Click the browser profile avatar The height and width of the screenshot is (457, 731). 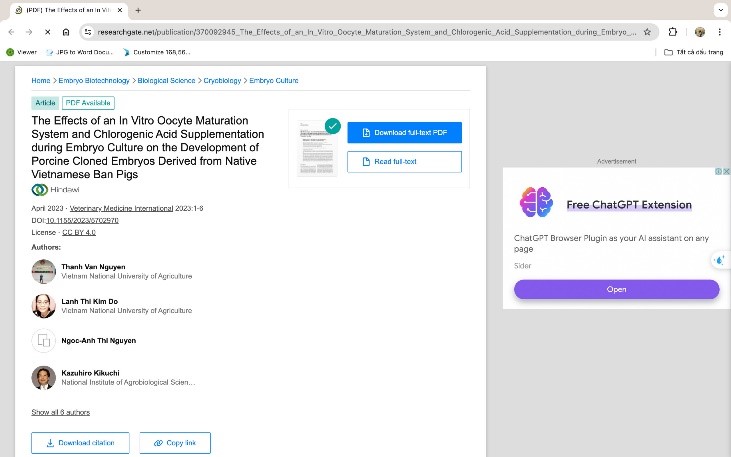[700, 32]
